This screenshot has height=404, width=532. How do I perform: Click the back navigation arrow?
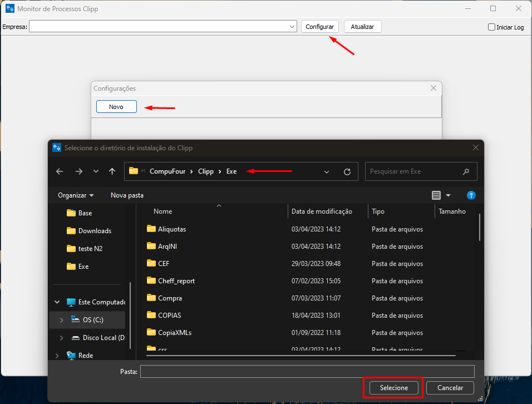(60, 172)
